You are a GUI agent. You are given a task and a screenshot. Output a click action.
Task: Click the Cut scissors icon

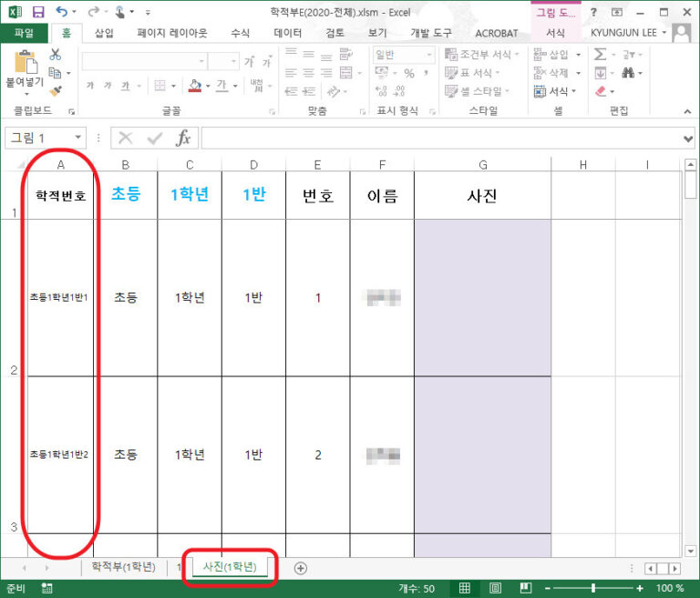tap(56, 55)
